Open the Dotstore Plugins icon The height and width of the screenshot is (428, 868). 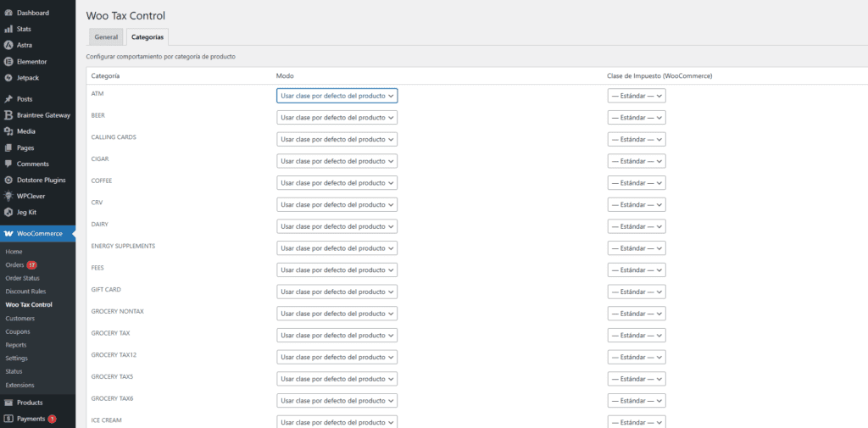click(x=8, y=180)
